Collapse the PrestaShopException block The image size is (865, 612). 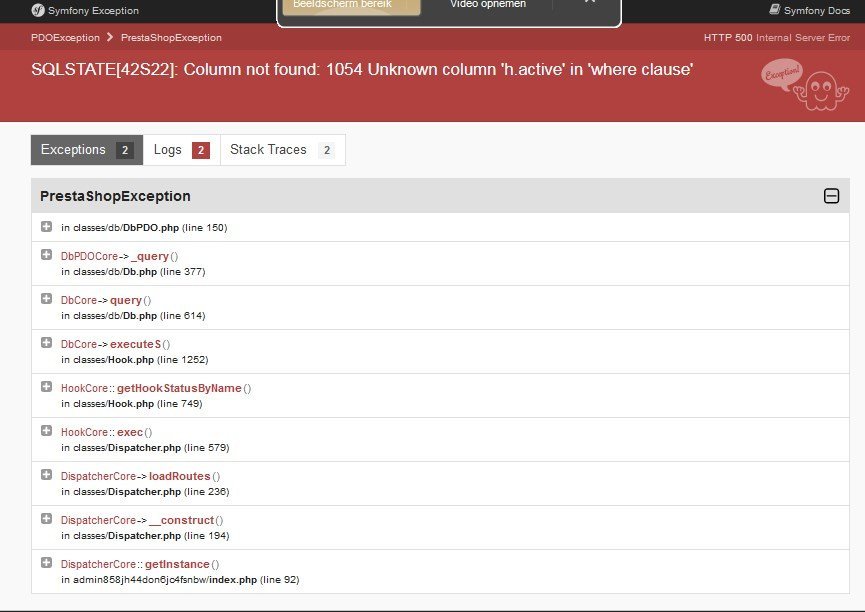tap(831, 196)
